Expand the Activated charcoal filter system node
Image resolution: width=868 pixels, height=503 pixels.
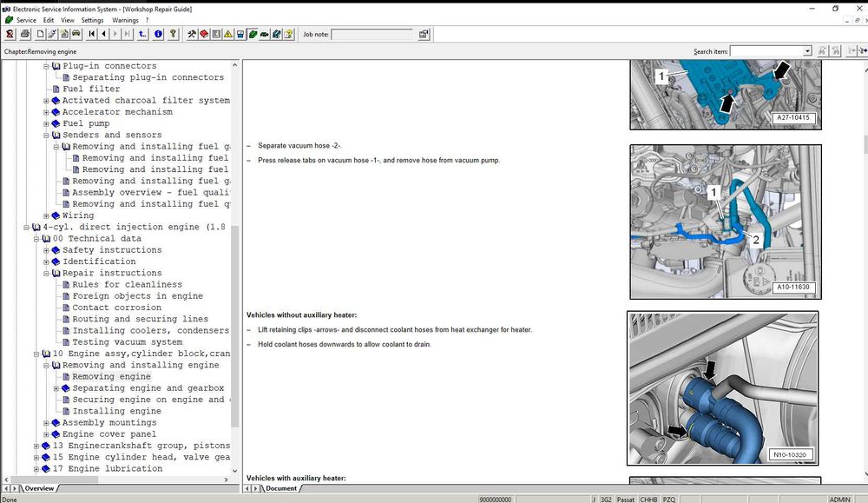[47, 101]
